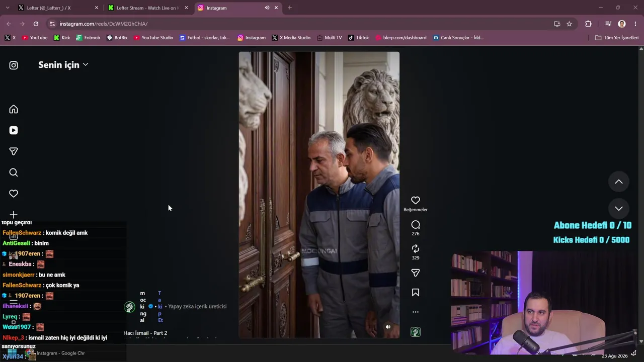Screen dimensions: 644x362
Task: Go back to the previous page
Action: pos(9,24)
